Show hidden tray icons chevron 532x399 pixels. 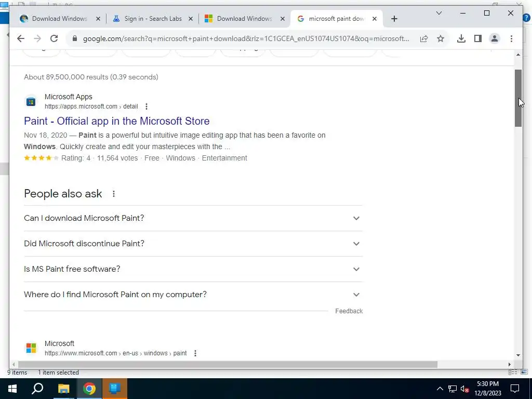pyautogui.click(x=440, y=389)
